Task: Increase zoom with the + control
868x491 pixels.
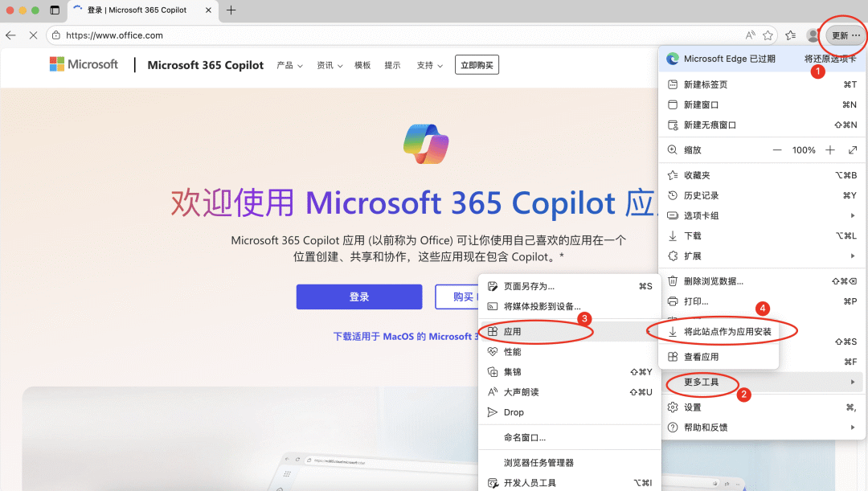Action: (x=830, y=149)
